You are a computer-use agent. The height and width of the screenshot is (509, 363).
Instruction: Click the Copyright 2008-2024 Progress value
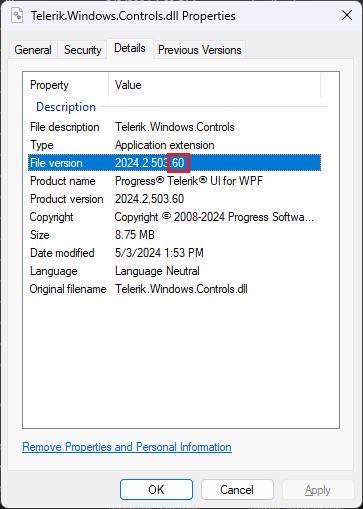click(x=214, y=217)
